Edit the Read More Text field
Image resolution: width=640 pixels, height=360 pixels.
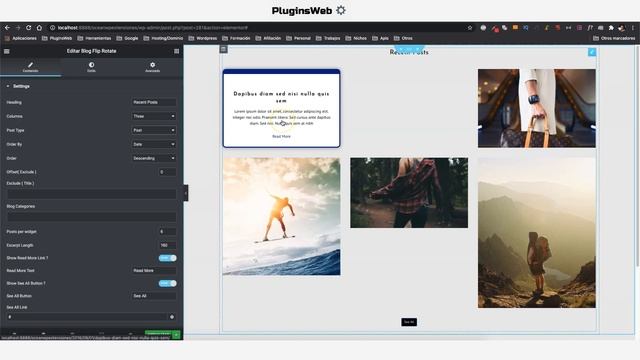click(154, 271)
